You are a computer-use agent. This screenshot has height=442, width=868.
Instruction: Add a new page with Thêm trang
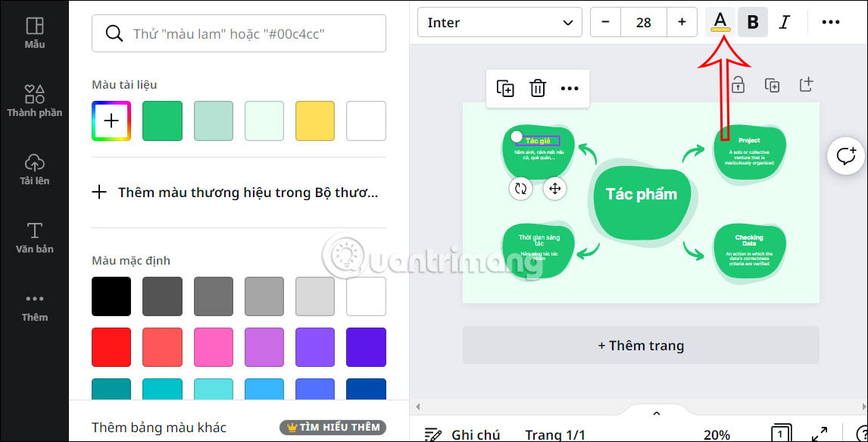(x=641, y=345)
